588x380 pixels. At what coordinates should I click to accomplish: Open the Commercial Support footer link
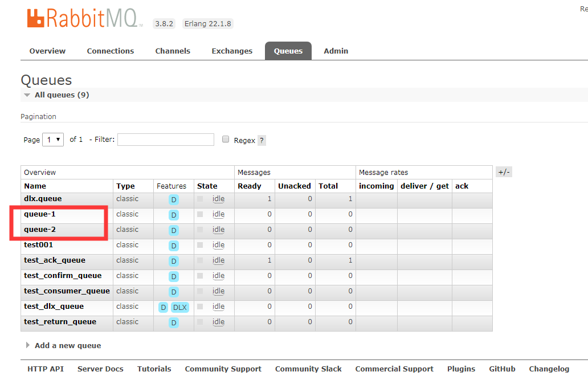(394, 369)
